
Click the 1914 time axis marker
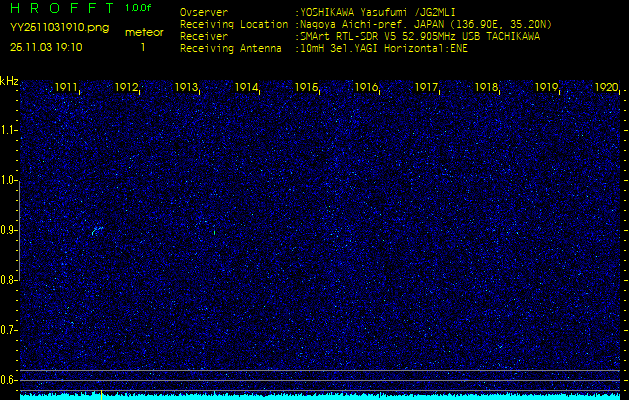(x=246, y=87)
